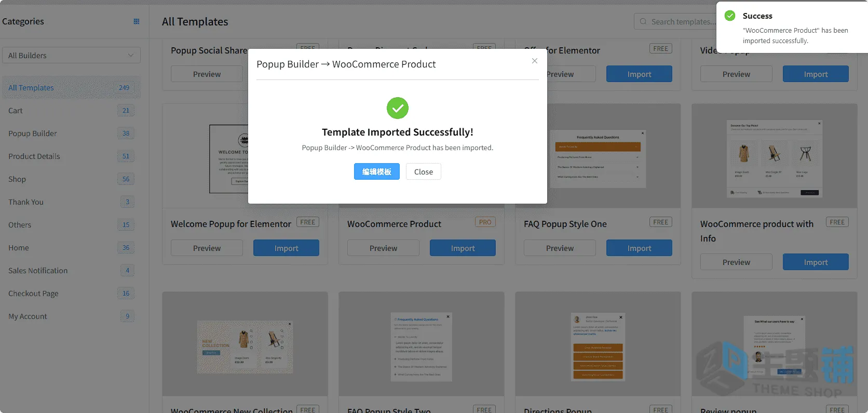Click the All Templates page heading
The height and width of the screenshot is (413, 868).
(195, 21)
